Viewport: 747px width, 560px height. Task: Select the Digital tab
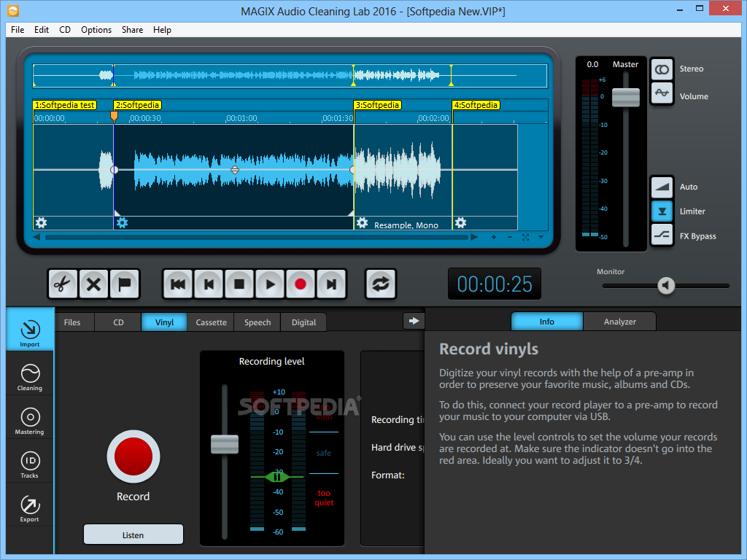[x=304, y=322]
